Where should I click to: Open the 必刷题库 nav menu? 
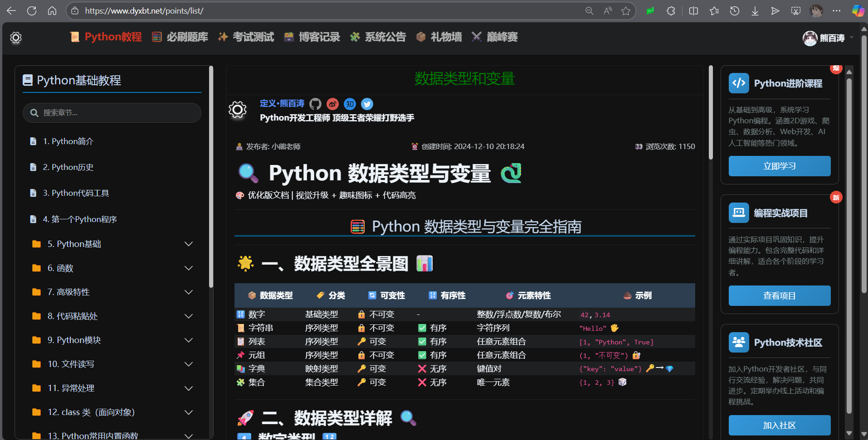point(180,37)
